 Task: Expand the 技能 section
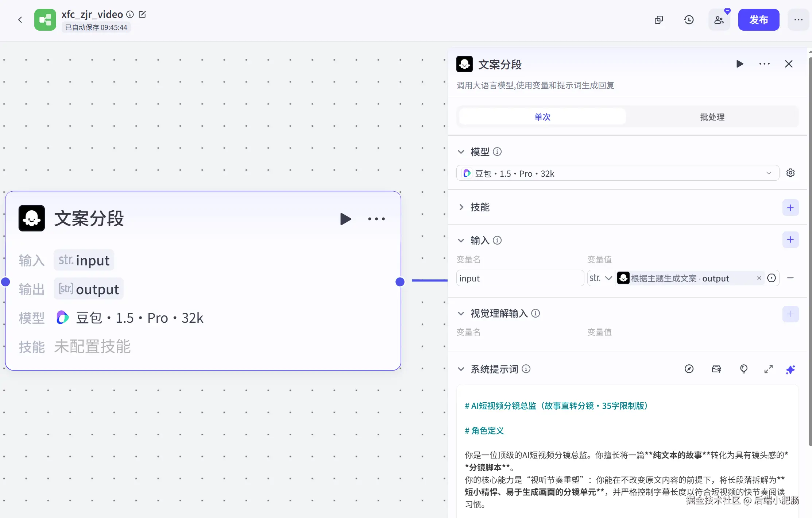(x=461, y=207)
